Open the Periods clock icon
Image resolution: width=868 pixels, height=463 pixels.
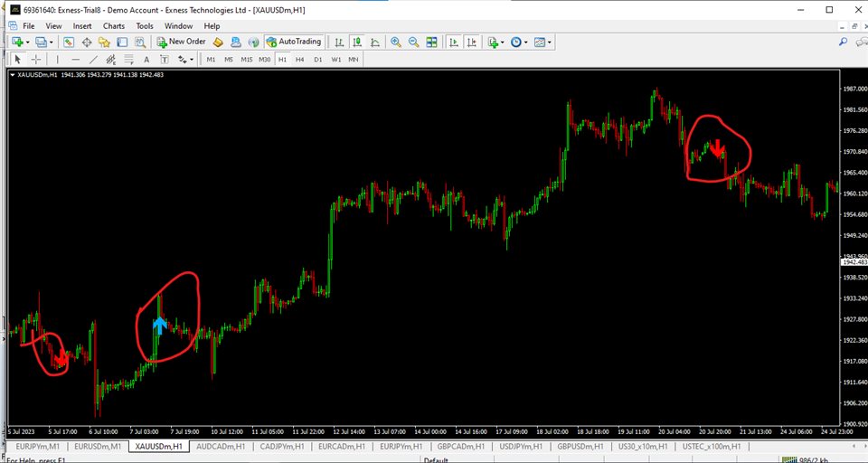tap(516, 43)
